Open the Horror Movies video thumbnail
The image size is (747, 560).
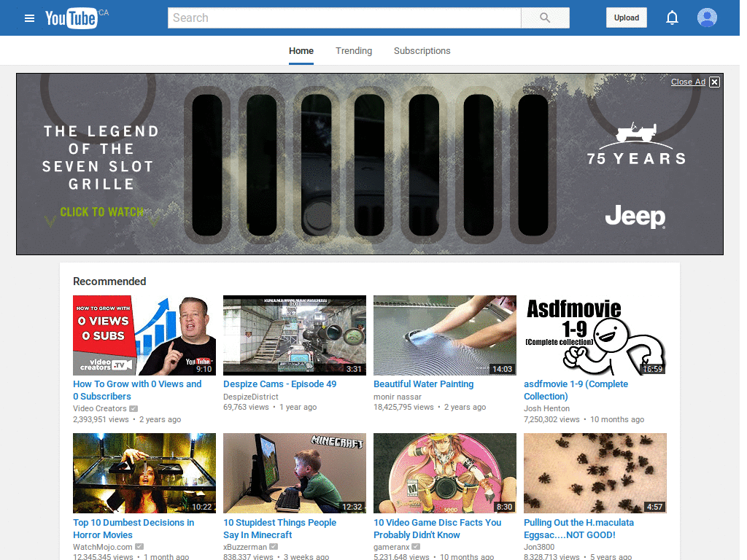144,472
